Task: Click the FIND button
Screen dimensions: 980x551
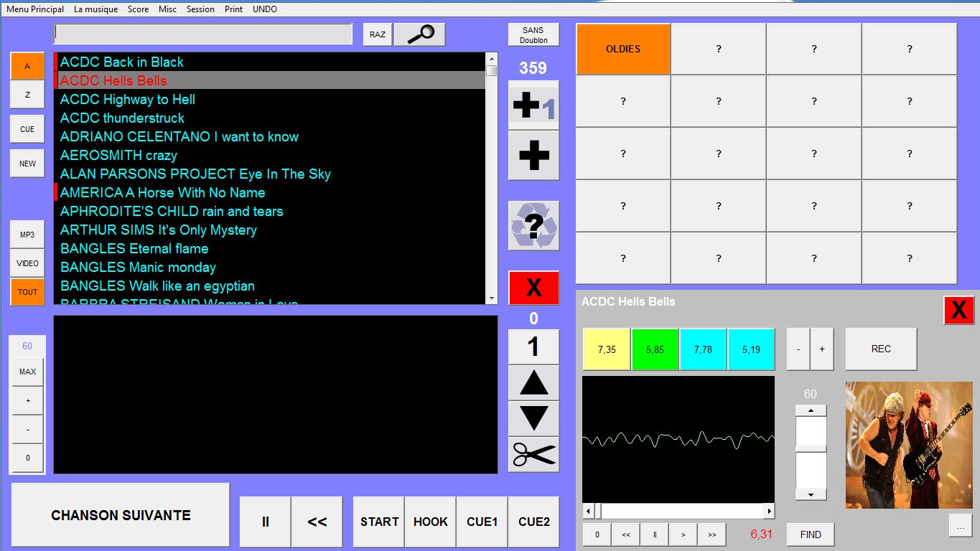Action: [x=811, y=534]
